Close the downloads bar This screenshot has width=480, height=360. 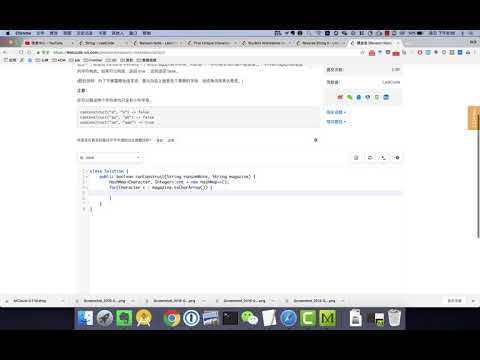coord(473,301)
